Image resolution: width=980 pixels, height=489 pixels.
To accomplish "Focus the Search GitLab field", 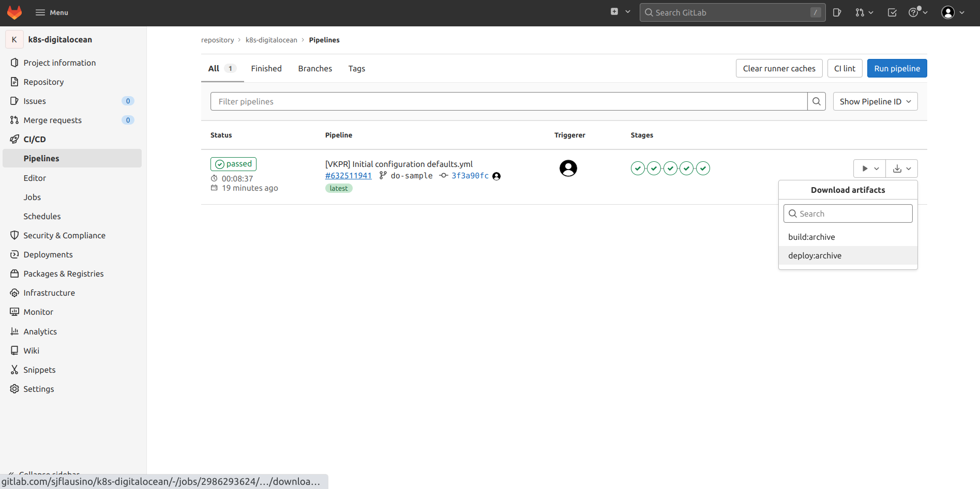I will 732,12.
